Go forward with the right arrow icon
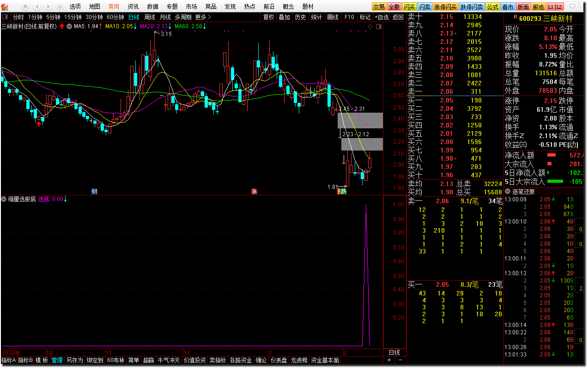588x368 pixels. [x=48, y=6]
